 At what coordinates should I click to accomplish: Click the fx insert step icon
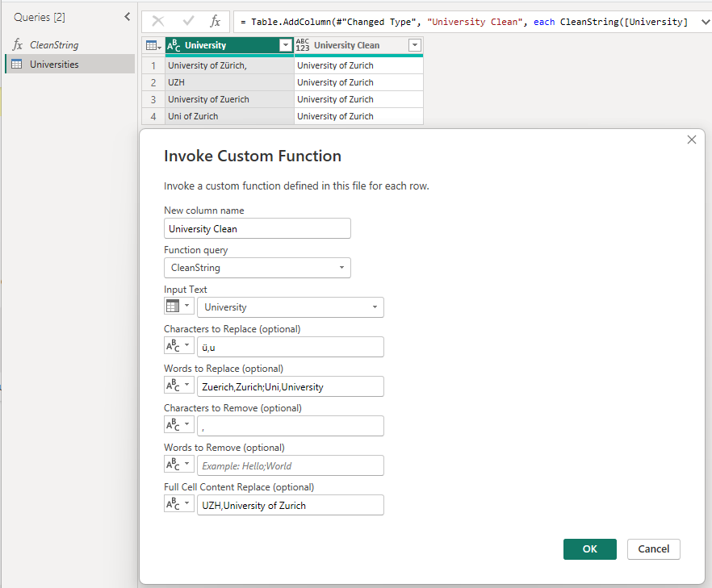[x=215, y=22]
